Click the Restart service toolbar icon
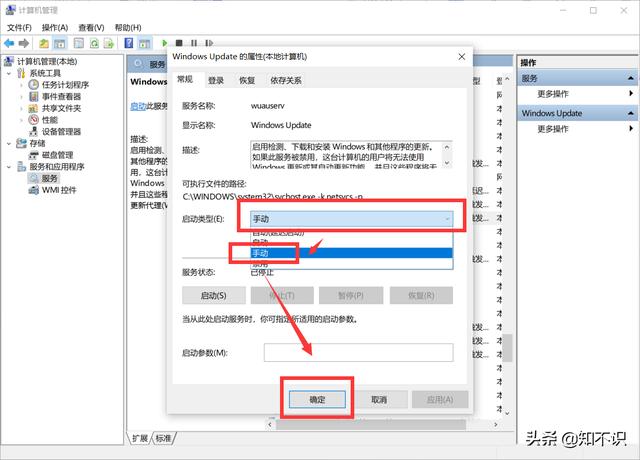640x460 pixels. pos(209,43)
